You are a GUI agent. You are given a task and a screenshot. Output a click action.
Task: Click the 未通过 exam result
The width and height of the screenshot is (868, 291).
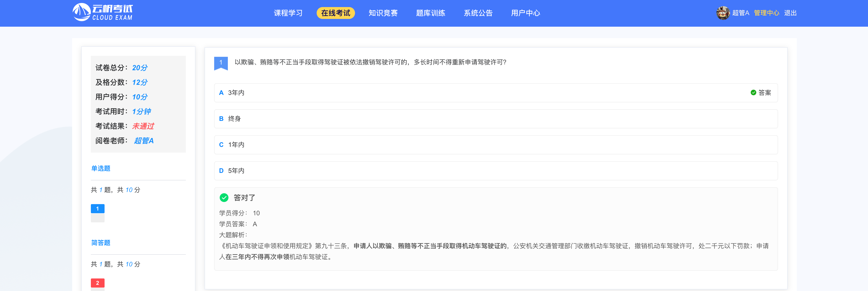143,126
